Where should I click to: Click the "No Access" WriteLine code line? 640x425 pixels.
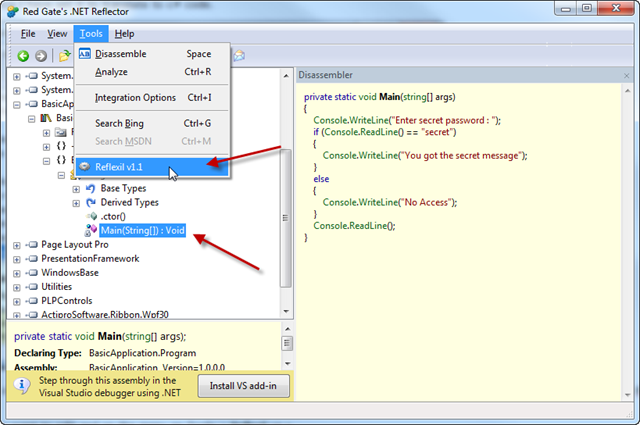click(390, 202)
